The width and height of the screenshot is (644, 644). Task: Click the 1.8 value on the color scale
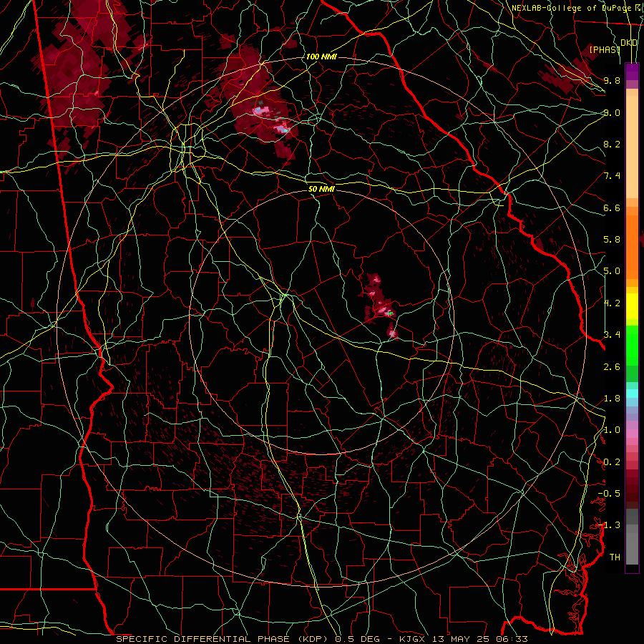[612, 399]
